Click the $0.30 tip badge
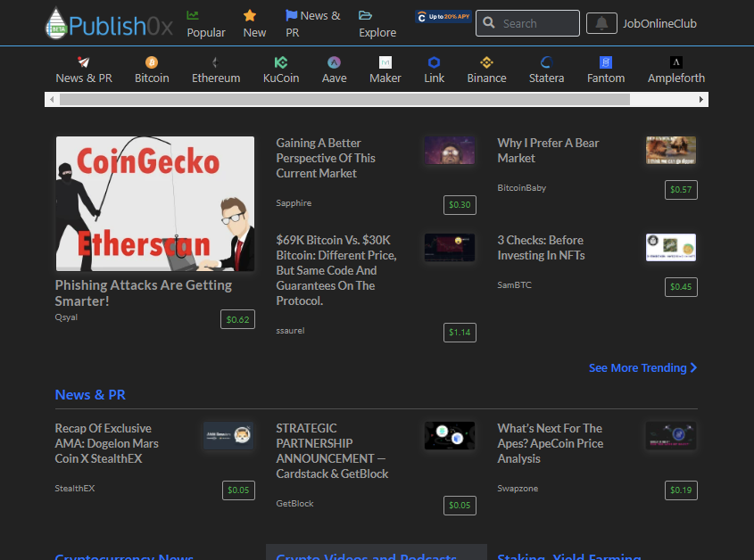The height and width of the screenshot is (560, 754). point(460,205)
